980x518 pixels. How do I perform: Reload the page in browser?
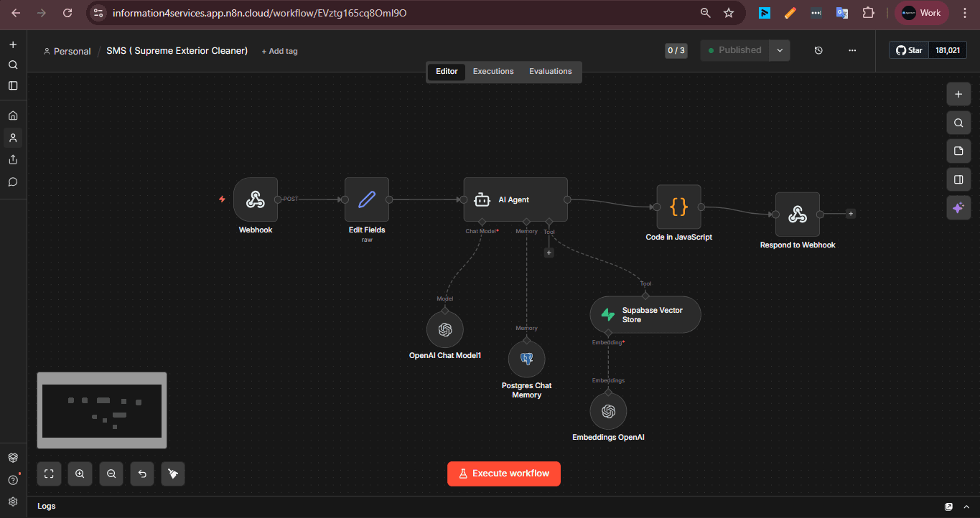click(x=67, y=13)
